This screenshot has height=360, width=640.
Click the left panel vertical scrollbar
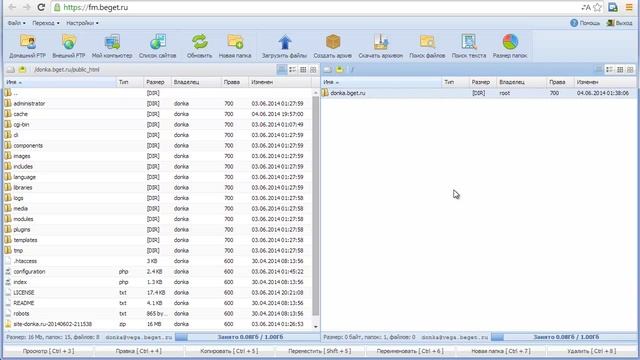(x=316, y=206)
